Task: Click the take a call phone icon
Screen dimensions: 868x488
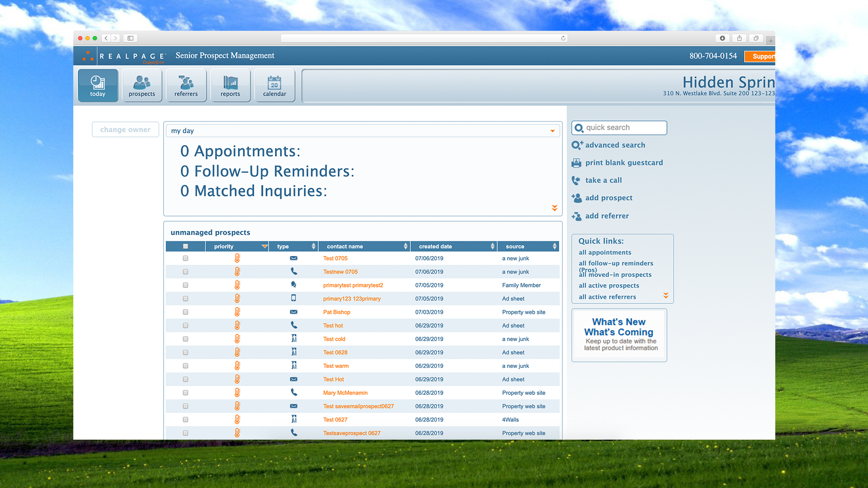Action: pyautogui.click(x=576, y=180)
